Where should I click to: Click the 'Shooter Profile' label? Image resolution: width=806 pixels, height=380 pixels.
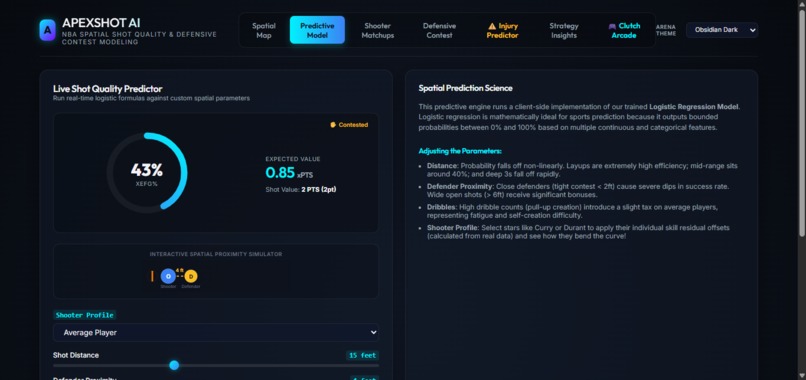coord(85,315)
